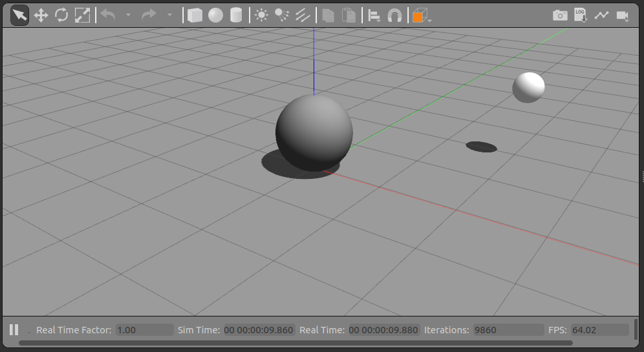
Task: Click the LOG data recording icon
Action: point(581,16)
